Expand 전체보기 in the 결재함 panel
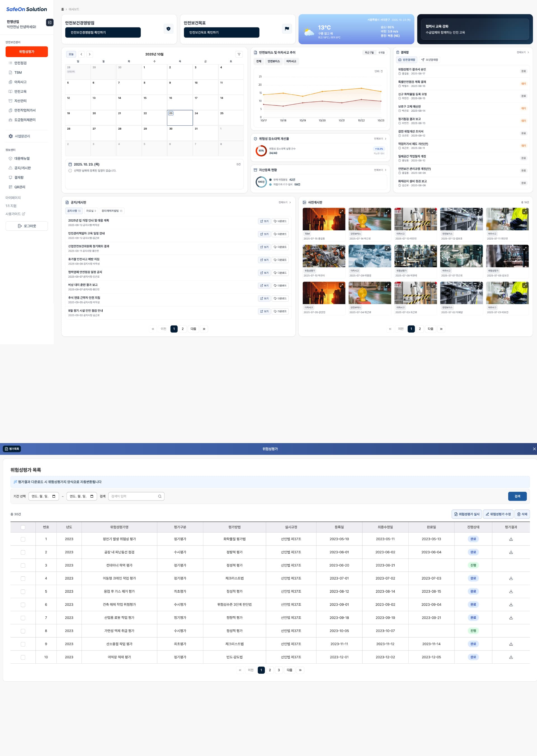Screen dimensions: 537x756 pos(523,52)
